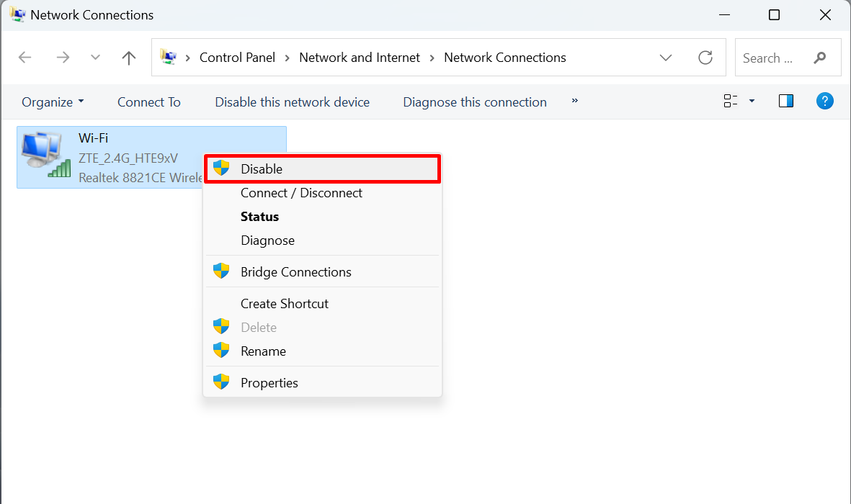Click the back arrow icon
The height and width of the screenshot is (504, 851).
[24, 58]
